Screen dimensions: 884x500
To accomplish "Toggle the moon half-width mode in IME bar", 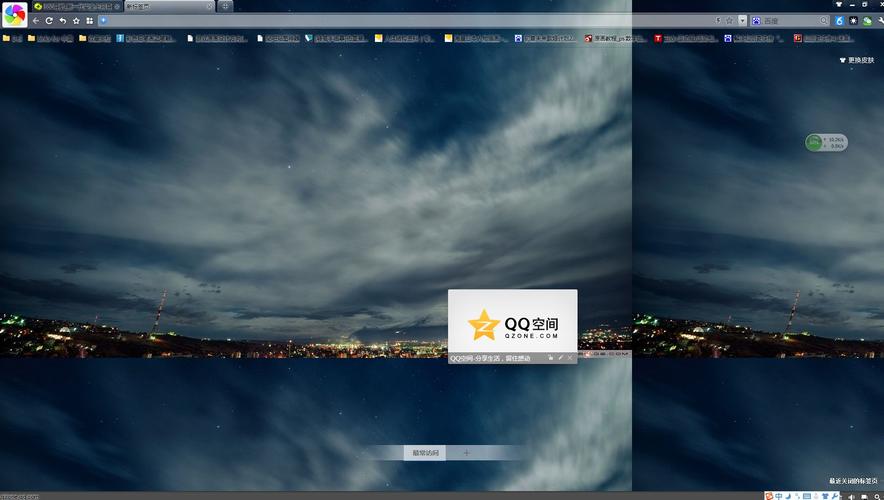I will coord(788,496).
